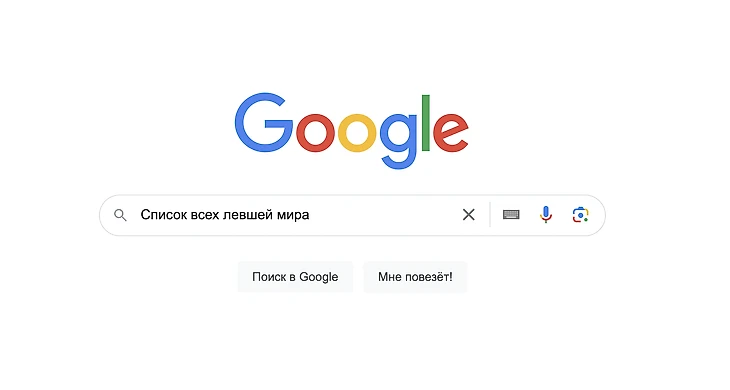This screenshot has width=730, height=390.
Task: Click the Поиск в Google button
Action: (x=295, y=277)
